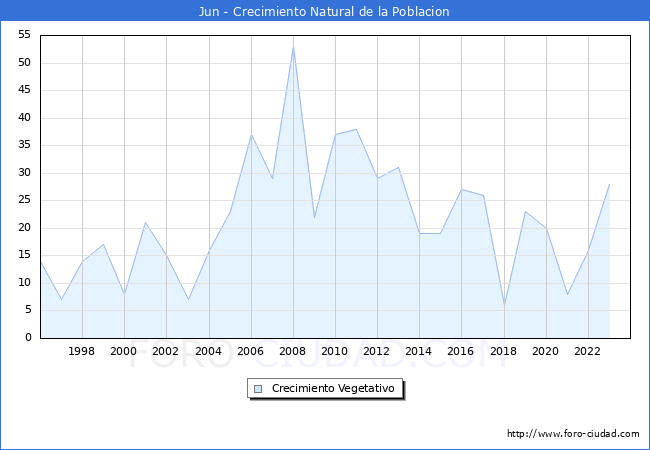Click the 5 y-axis label

[x=28, y=310]
